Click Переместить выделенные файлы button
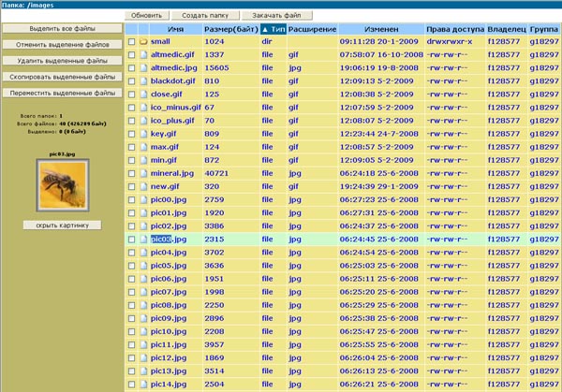 63,93
